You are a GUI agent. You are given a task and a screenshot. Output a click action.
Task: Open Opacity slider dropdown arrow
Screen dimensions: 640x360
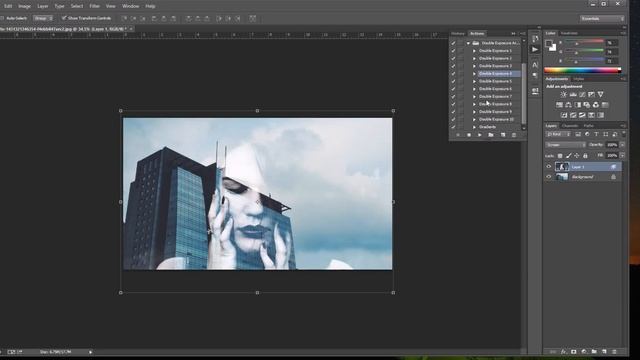tap(622, 145)
